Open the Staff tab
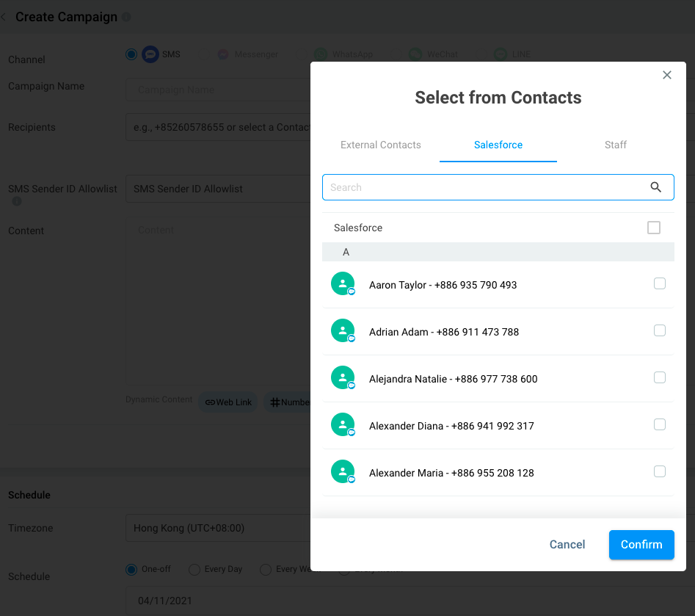This screenshot has height=616, width=695. (x=616, y=145)
